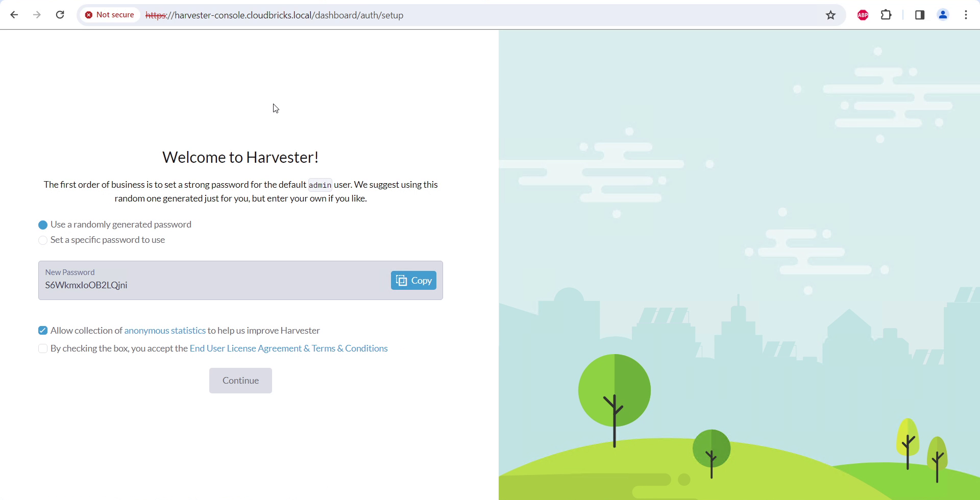
Task: Toggle the browser side panel
Action: [x=920, y=15]
